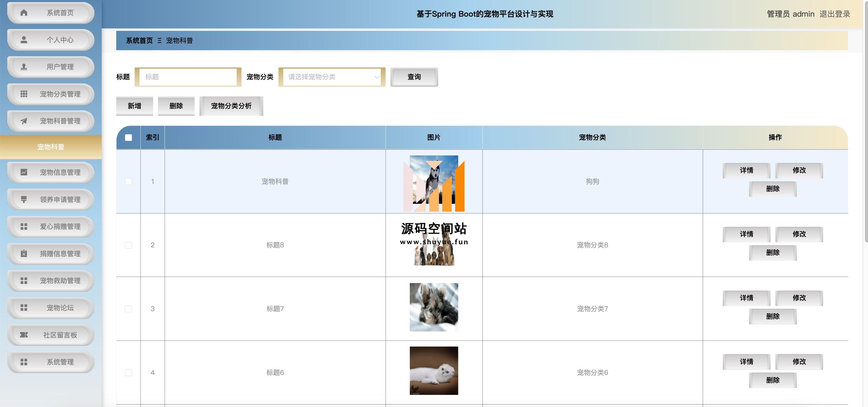The image size is (868, 407).
Task: Click 删除 for row 标题8
Action: pyautogui.click(x=773, y=252)
